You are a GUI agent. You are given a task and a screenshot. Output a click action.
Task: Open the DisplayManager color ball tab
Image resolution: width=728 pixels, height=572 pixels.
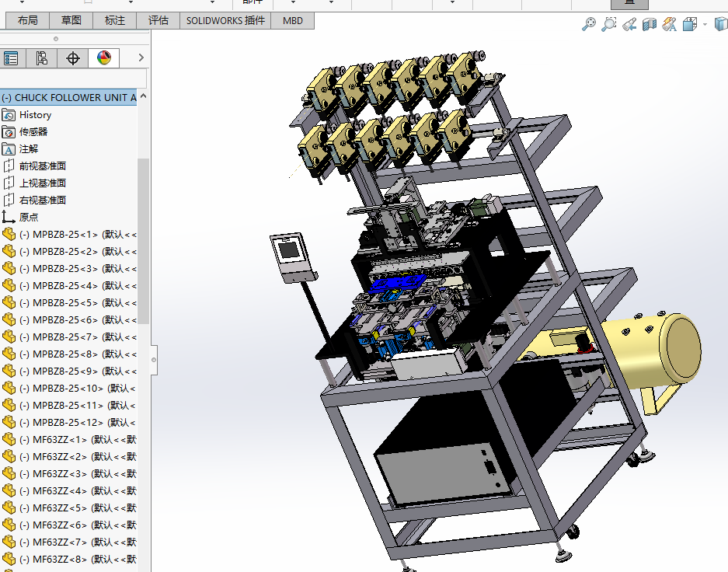click(104, 58)
